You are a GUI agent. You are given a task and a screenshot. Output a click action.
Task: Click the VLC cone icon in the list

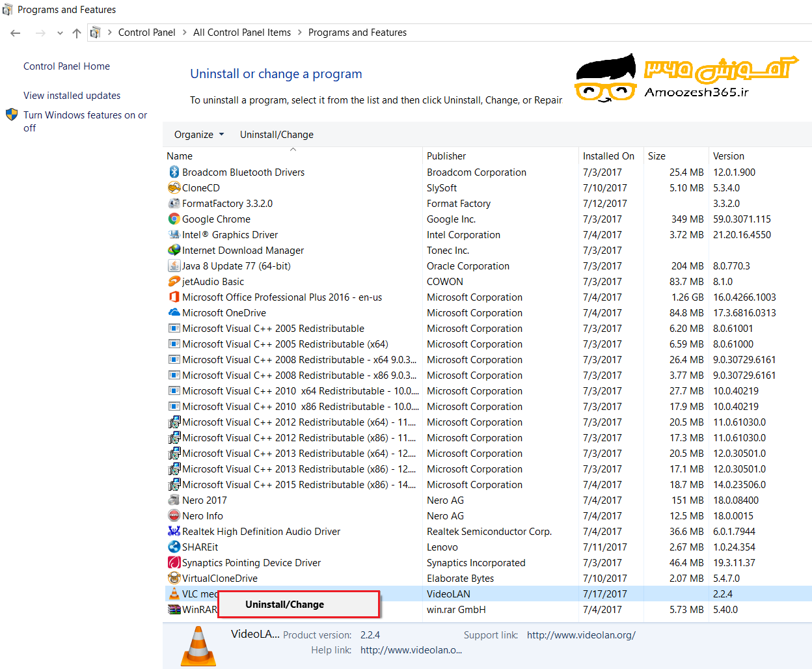[x=174, y=594]
